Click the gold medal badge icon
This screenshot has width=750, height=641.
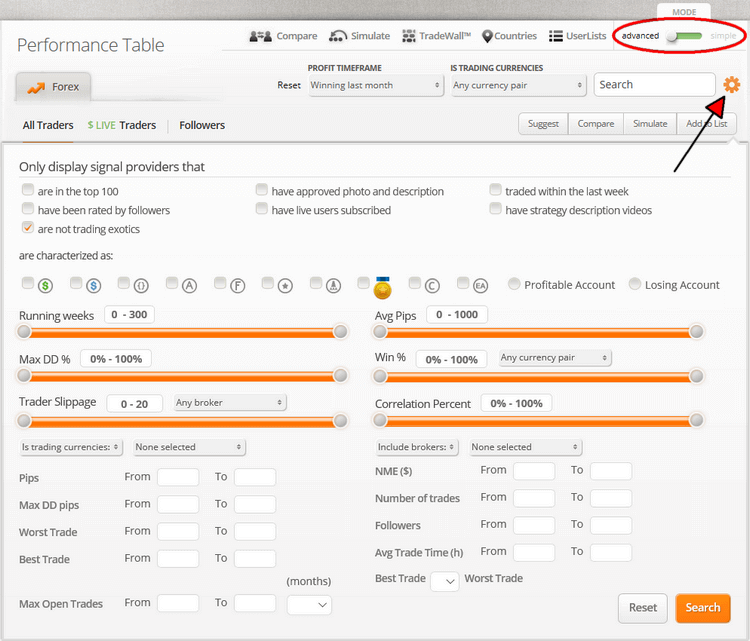pos(382,288)
